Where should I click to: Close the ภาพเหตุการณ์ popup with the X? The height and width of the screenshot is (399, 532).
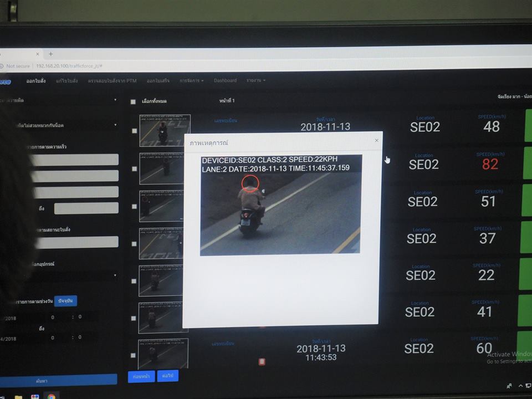point(376,140)
